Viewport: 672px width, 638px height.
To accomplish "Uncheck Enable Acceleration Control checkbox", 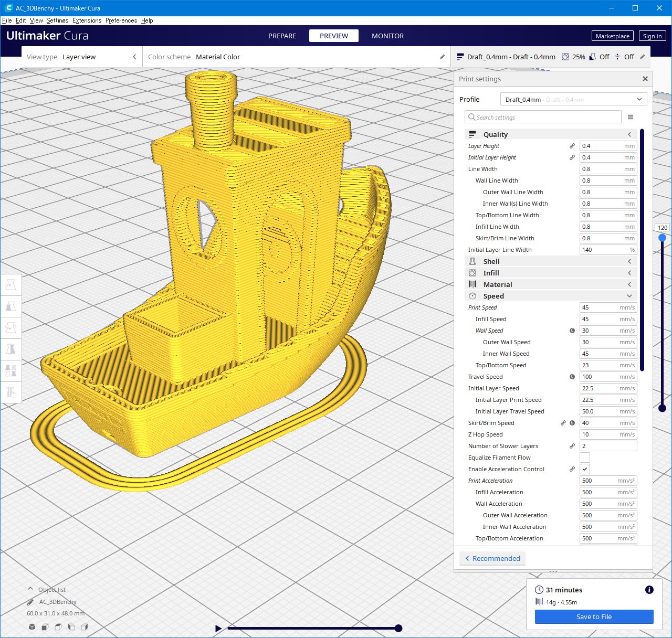I will 585,469.
